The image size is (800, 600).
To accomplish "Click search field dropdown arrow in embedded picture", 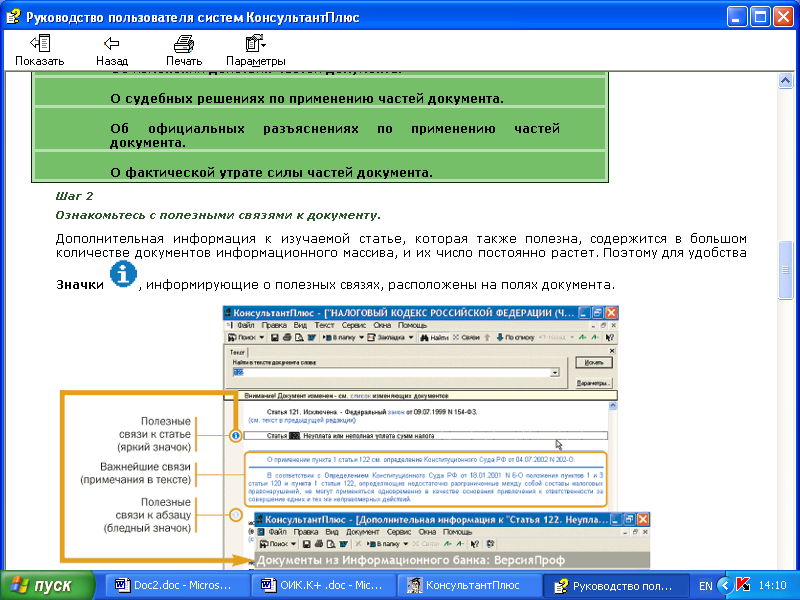I will (555, 373).
